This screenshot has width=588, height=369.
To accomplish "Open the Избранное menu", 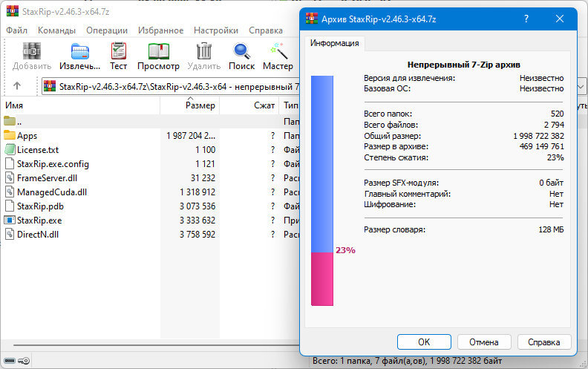I will pos(161,30).
